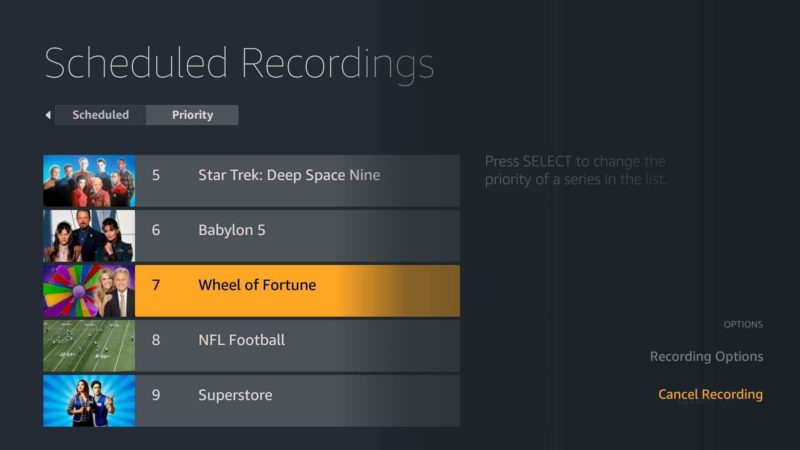Click the left arrow beside Scheduled tab

pos(48,115)
